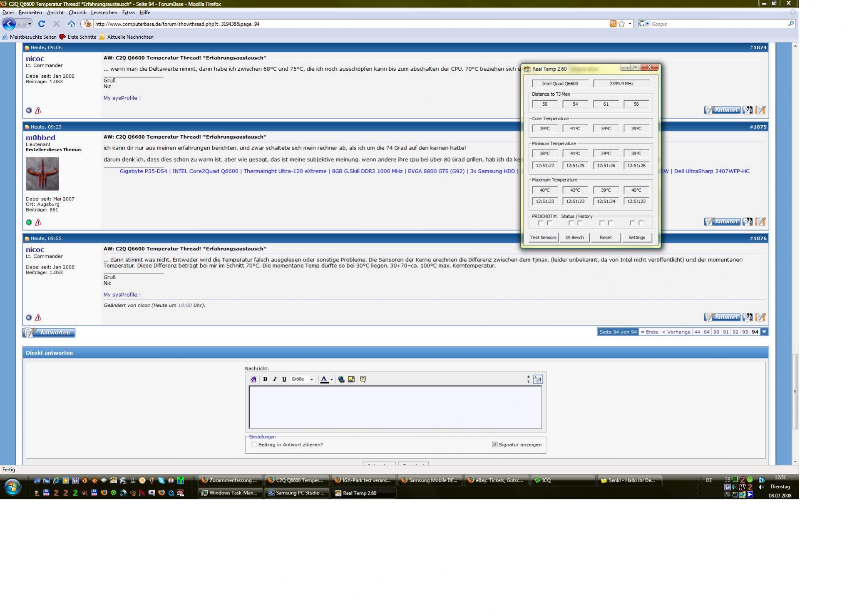Uncheck the 'Signatur anzeigen' checkbox
The width and height of the screenshot is (852, 616).
click(494, 445)
